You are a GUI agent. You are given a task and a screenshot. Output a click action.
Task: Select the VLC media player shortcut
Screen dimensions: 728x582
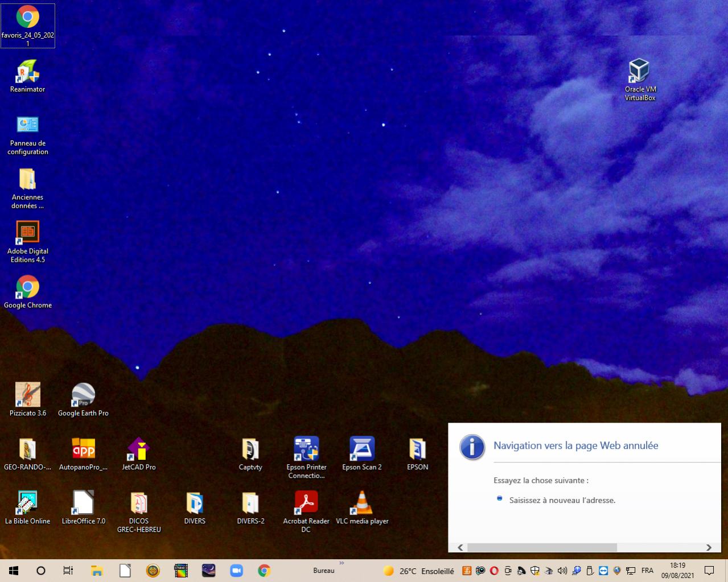pos(362,507)
